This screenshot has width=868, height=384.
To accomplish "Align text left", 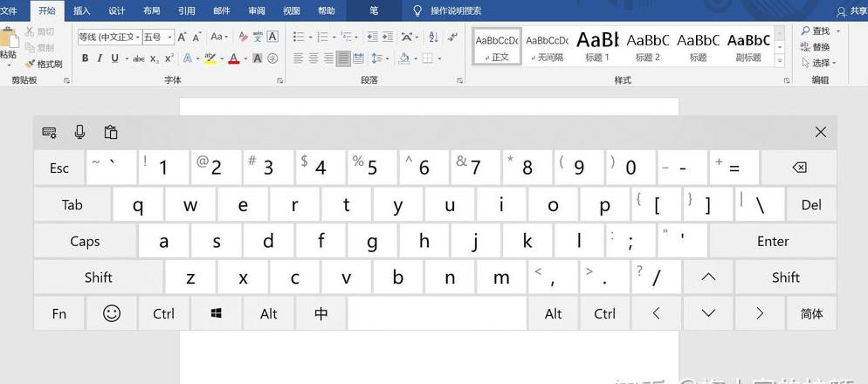I will pyautogui.click(x=299, y=58).
